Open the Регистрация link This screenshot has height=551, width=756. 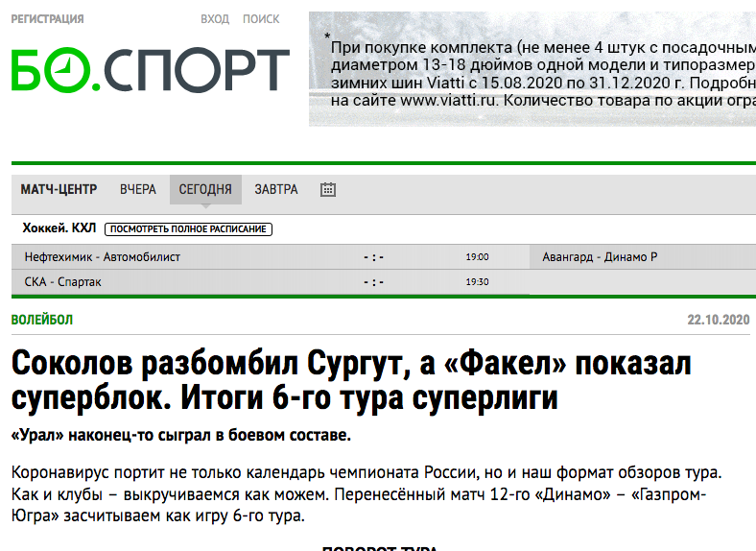tap(47, 19)
